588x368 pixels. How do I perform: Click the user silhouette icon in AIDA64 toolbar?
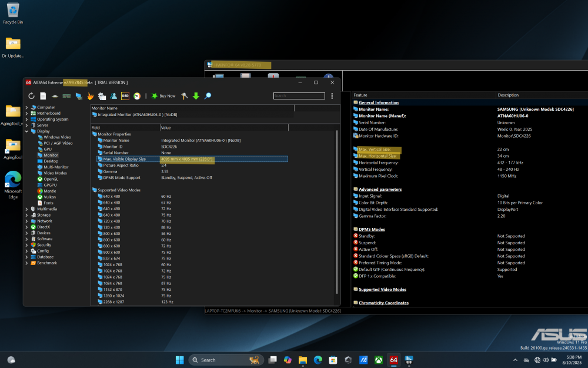[x=113, y=96]
